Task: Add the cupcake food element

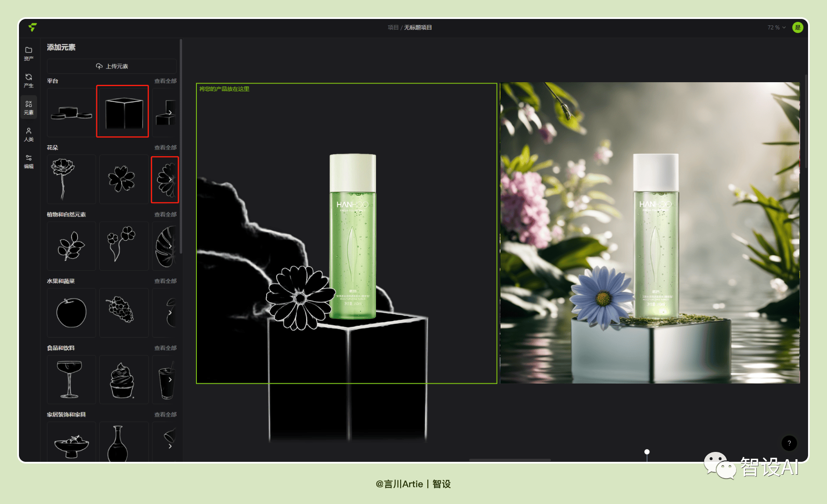Action: click(124, 380)
